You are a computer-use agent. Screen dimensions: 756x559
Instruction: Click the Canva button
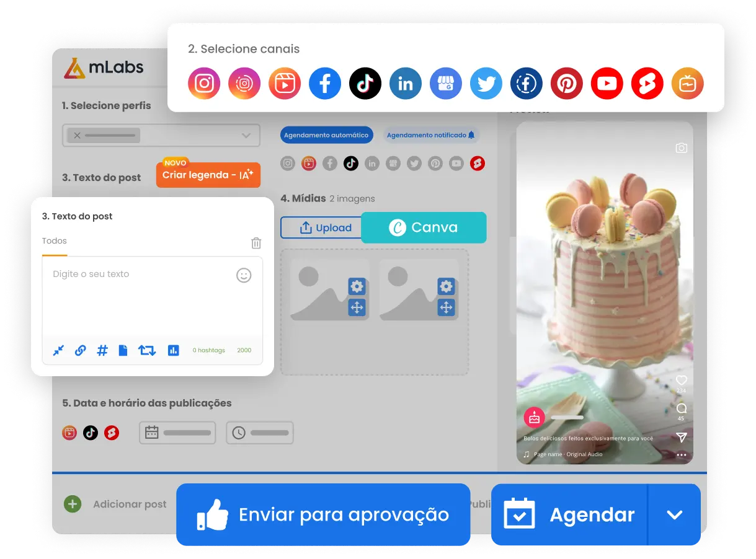coord(424,227)
